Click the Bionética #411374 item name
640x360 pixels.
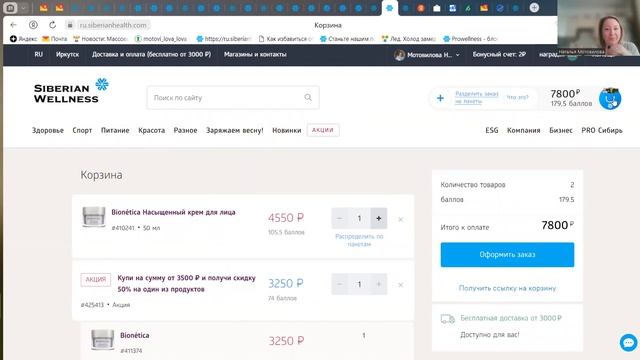[x=135, y=335]
